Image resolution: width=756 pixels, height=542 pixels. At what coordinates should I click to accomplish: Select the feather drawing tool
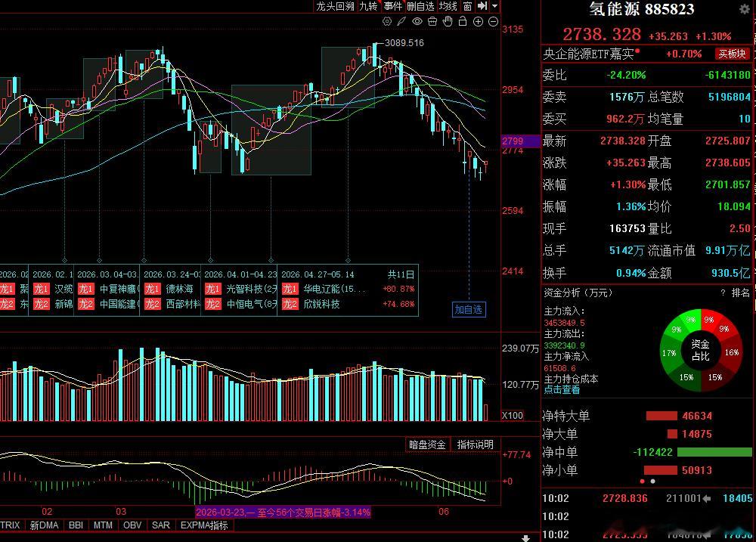coord(401,21)
